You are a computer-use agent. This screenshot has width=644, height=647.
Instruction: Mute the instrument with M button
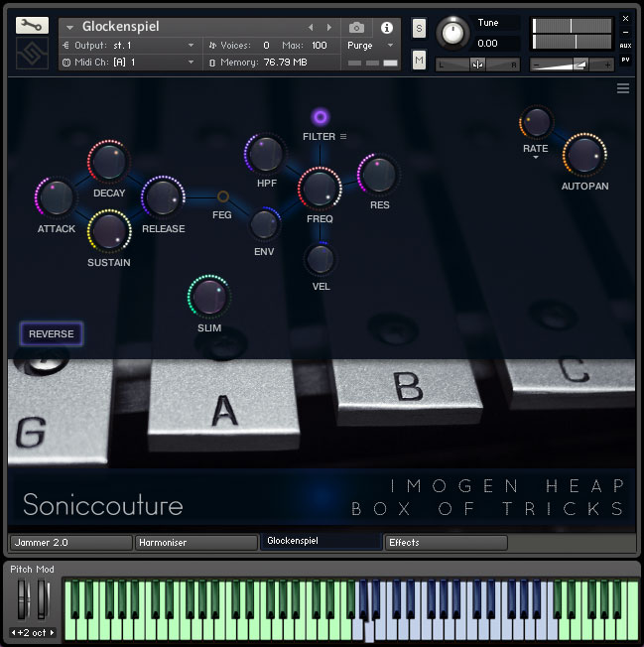pyautogui.click(x=419, y=61)
